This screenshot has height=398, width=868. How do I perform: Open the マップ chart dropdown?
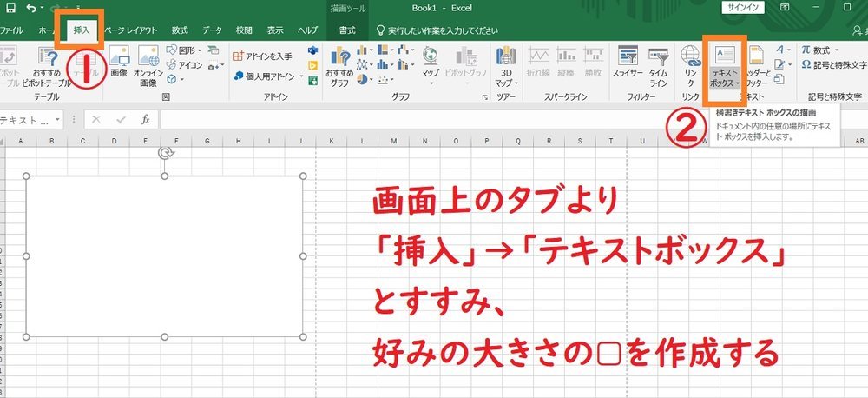[x=431, y=67]
